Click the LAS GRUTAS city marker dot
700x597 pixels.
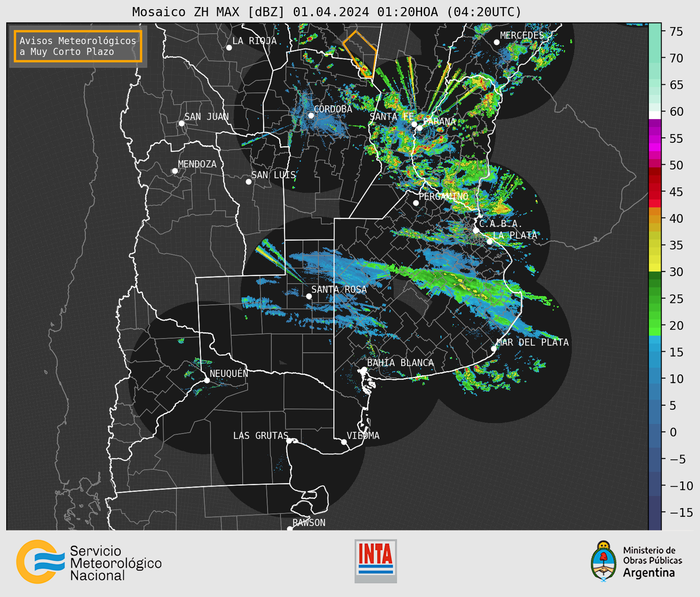(x=289, y=441)
